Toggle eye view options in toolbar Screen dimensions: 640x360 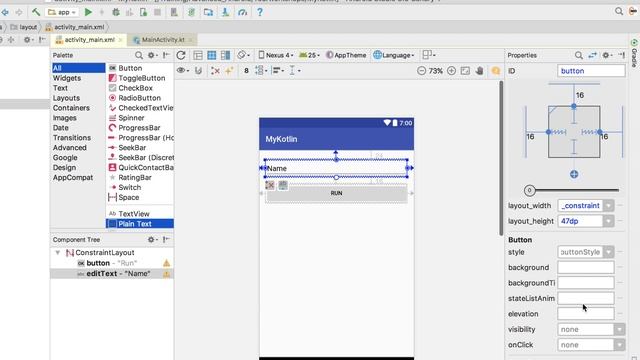(182, 71)
